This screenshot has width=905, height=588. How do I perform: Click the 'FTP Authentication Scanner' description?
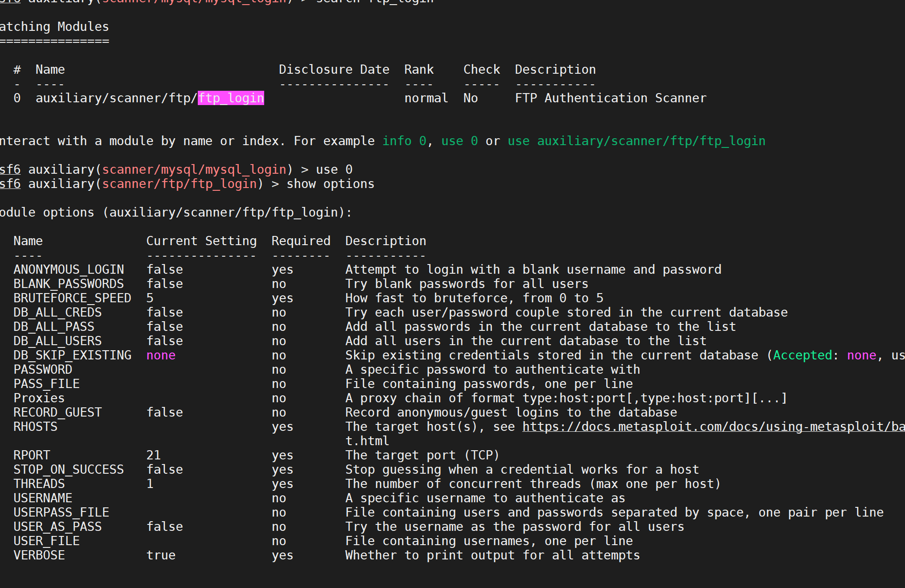[x=610, y=98]
